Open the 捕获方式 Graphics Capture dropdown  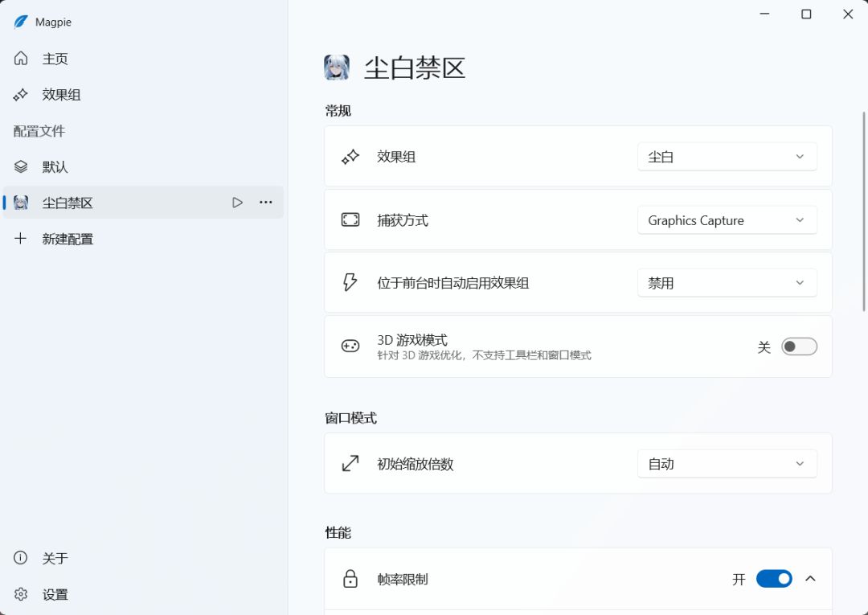[727, 219]
